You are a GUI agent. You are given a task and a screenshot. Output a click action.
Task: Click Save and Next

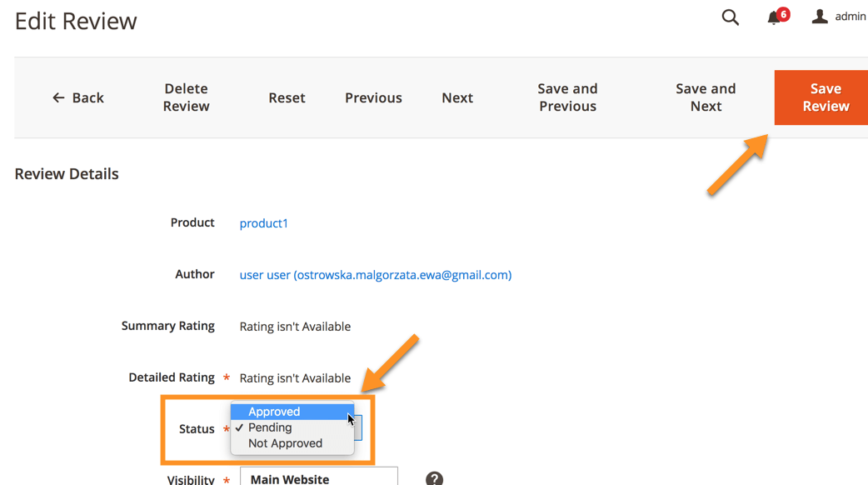(706, 97)
